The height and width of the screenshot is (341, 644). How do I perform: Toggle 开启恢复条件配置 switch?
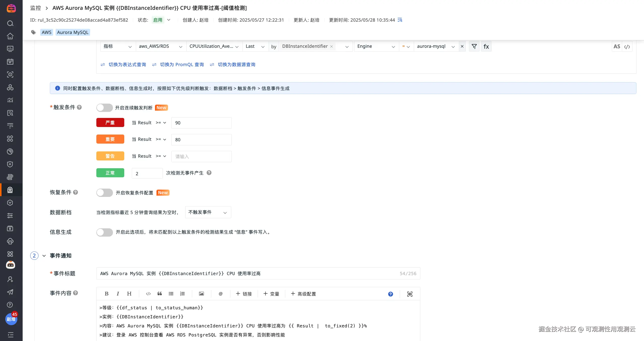(104, 193)
